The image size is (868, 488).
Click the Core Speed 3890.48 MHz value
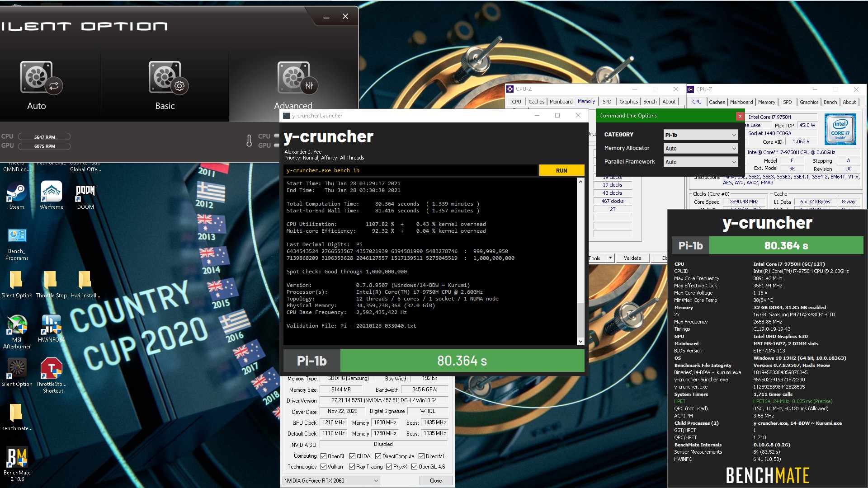pyautogui.click(x=744, y=202)
